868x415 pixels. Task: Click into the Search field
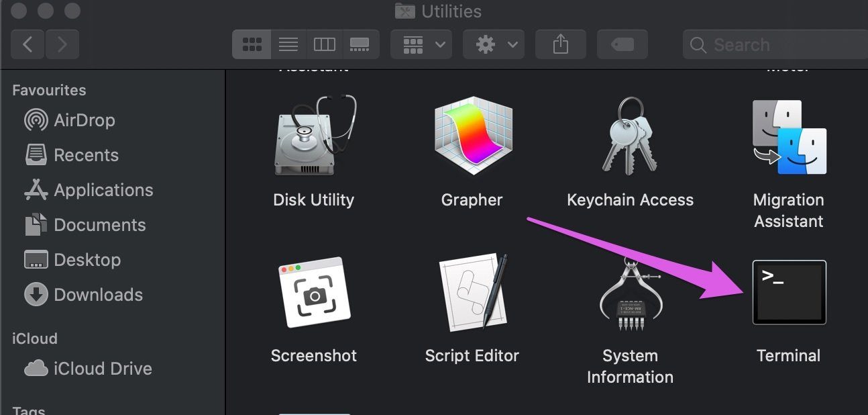pyautogui.click(x=775, y=45)
